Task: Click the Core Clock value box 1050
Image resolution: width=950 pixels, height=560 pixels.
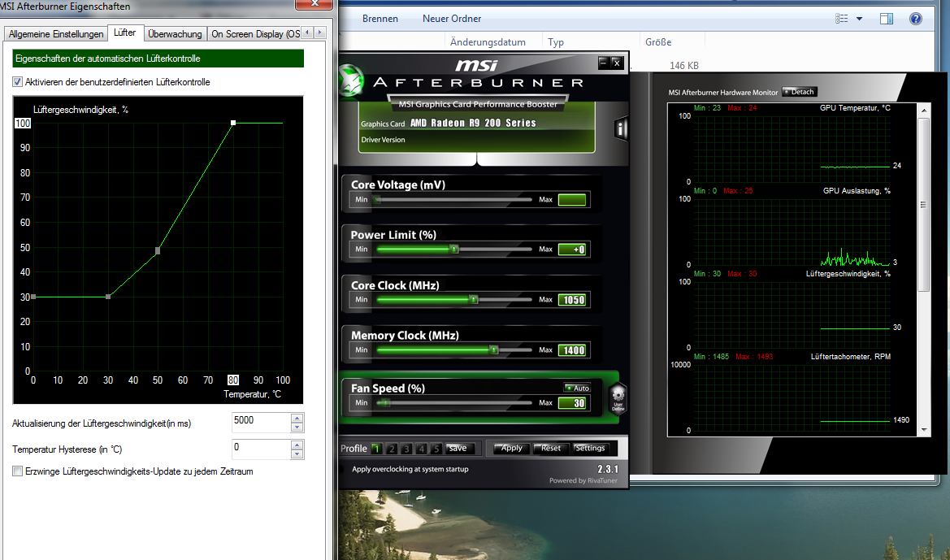Action: tap(572, 300)
